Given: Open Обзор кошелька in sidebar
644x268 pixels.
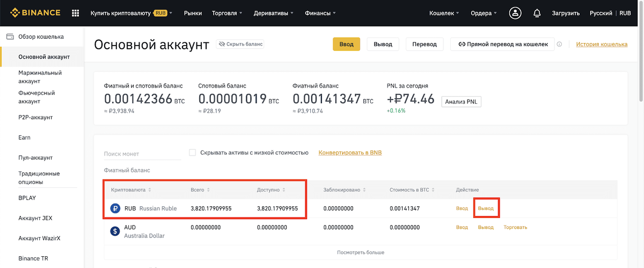Looking at the screenshot, I should tap(41, 37).
